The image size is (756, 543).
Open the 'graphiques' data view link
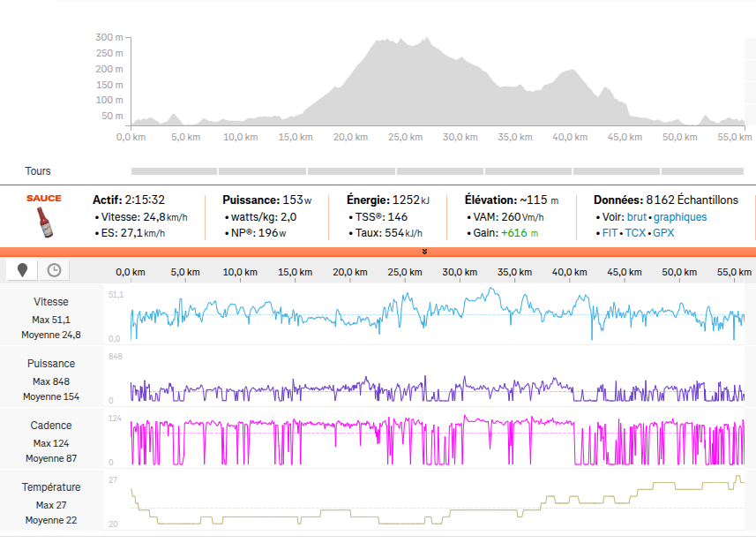tap(680, 217)
